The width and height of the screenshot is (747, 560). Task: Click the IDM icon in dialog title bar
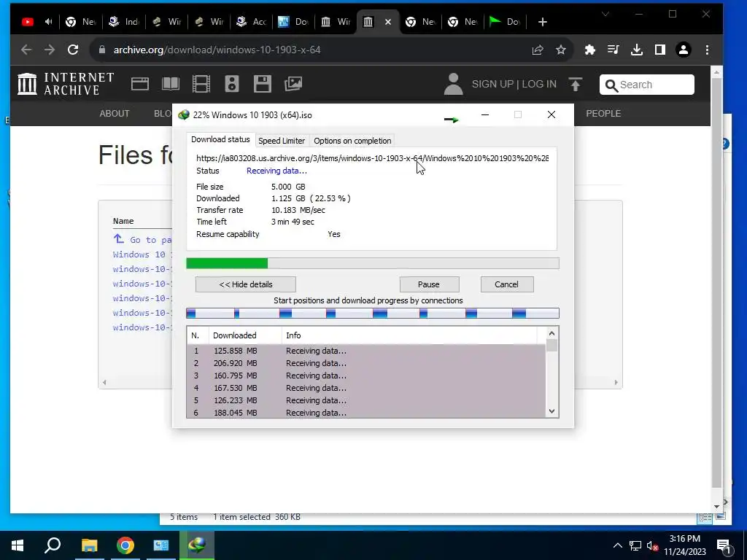point(183,114)
